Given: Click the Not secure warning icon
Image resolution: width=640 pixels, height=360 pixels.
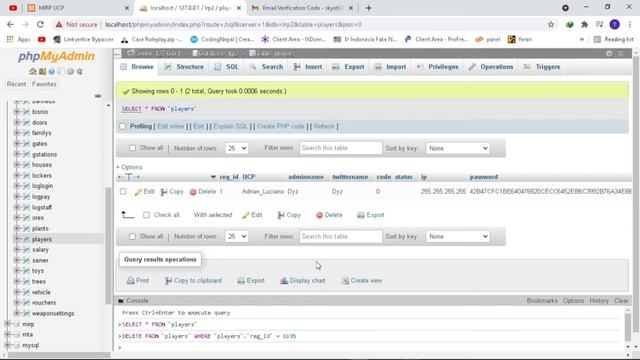Looking at the screenshot, I should (x=59, y=24).
